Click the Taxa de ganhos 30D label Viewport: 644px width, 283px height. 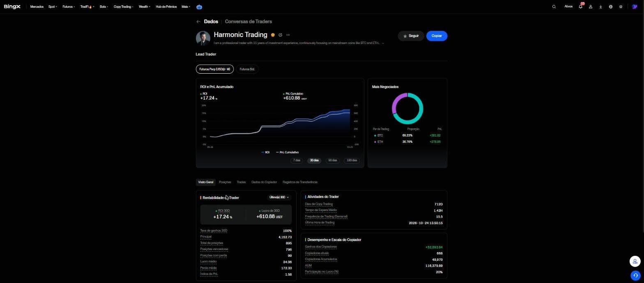coord(214,230)
